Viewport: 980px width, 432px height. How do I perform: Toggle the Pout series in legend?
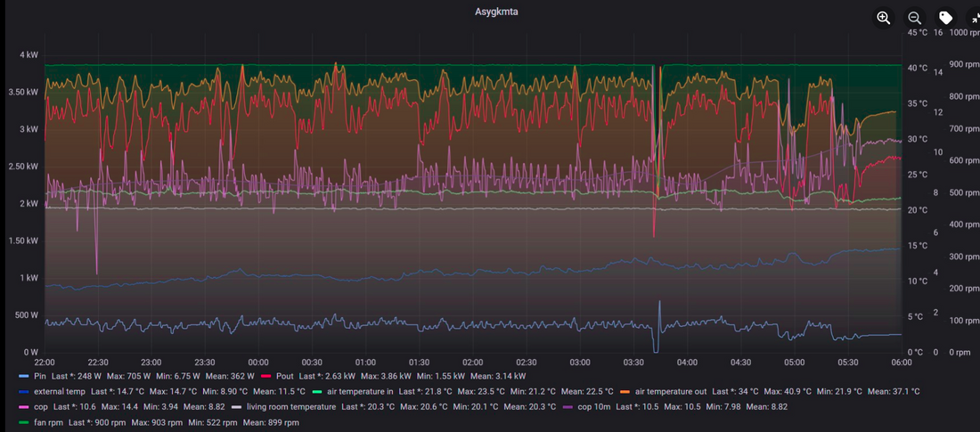pos(284,376)
